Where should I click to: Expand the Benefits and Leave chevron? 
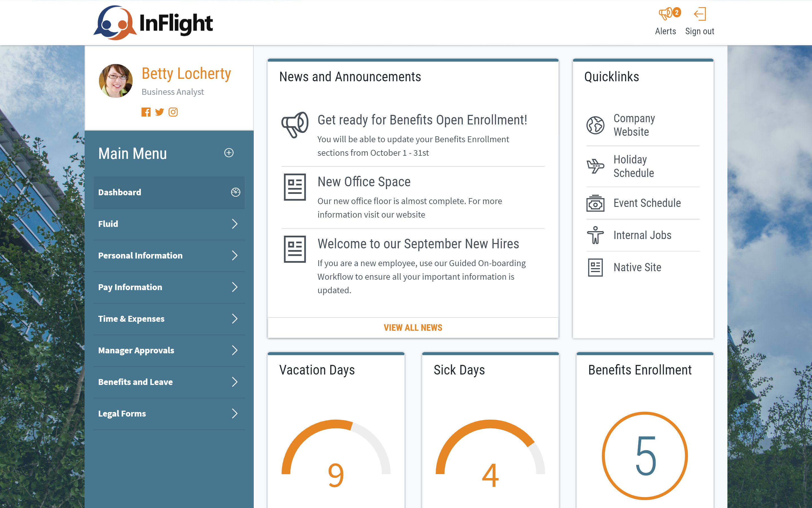(235, 382)
